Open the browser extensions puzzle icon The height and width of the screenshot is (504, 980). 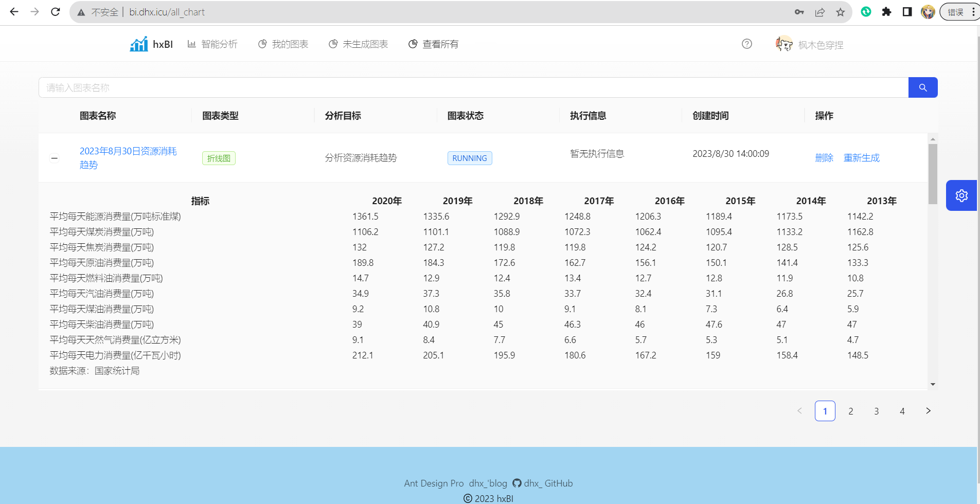click(x=886, y=12)
